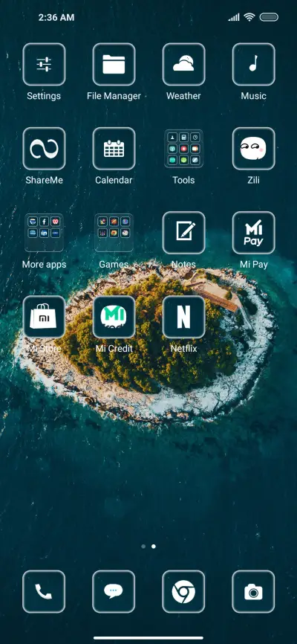Tap the home gesture bar

(148, 638)
